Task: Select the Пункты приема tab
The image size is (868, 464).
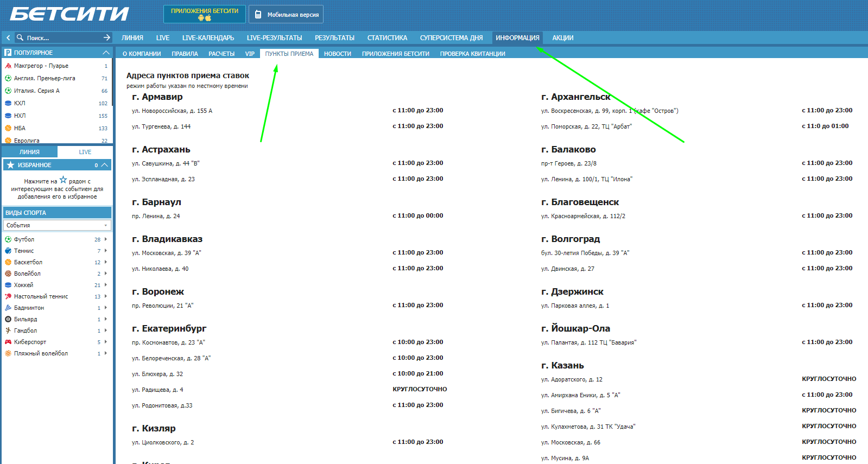Action: [289, 54]
